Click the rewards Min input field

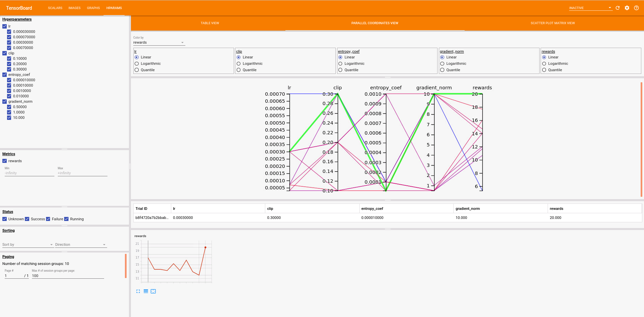click(x=30, y=173)
